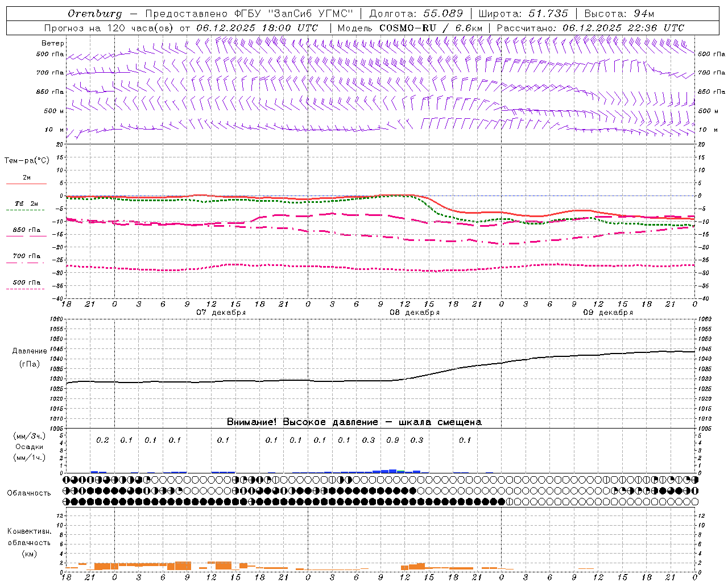This screenshot has width=728, height=582.
Task: Click the 'Долгота: 55.089' value
Action: (416, 14)
